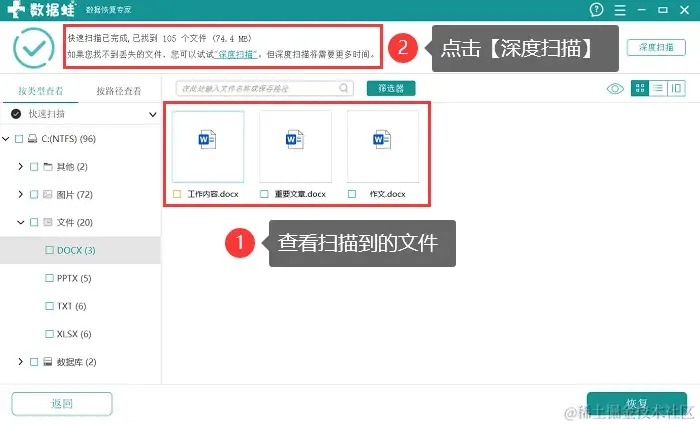Collapse the C:(NTFS) tree node
Viewport: 700px width, 426px height.
coord(6,139)
